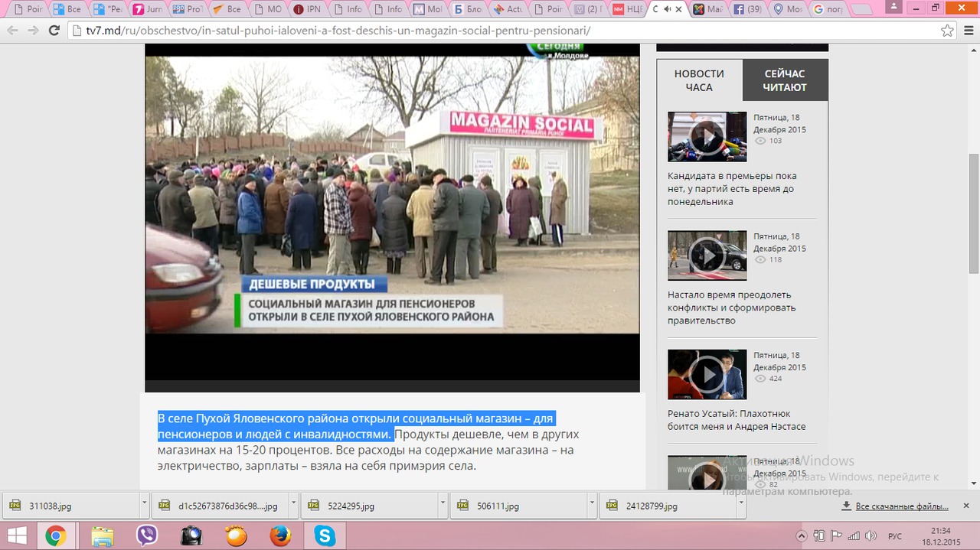The height and width of the screenshot is (550, 980).
Task: Switch to the IPN tab
Action: (309, 9)
